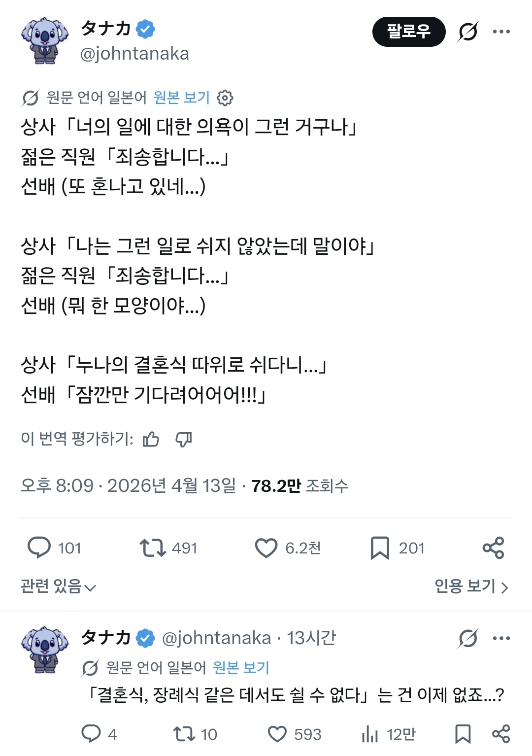This screenshot has width=532, height=756.
Task: Reply to the main tweet
Action: pyautogui.click(x=39, y=548)
